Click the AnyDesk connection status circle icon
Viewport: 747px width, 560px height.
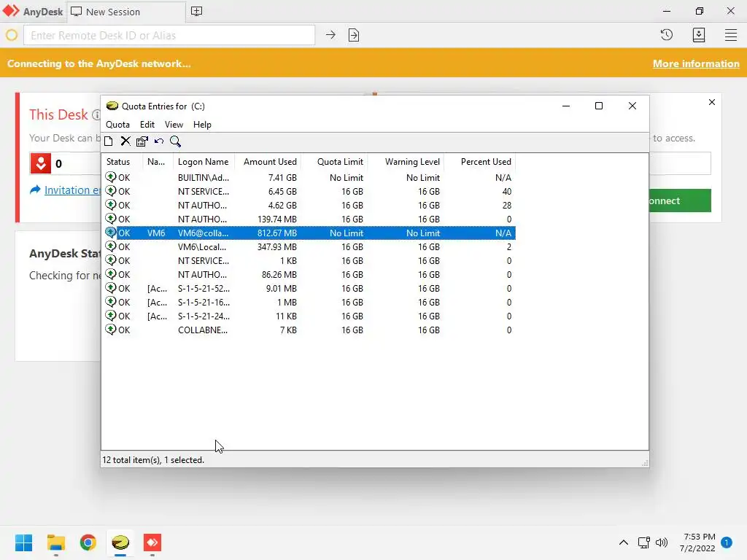12,35
